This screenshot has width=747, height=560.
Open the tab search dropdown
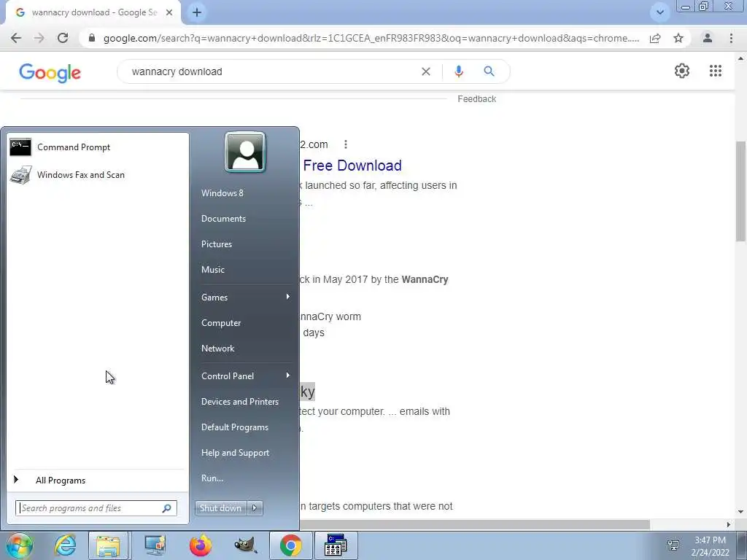[x=659, y=12]
